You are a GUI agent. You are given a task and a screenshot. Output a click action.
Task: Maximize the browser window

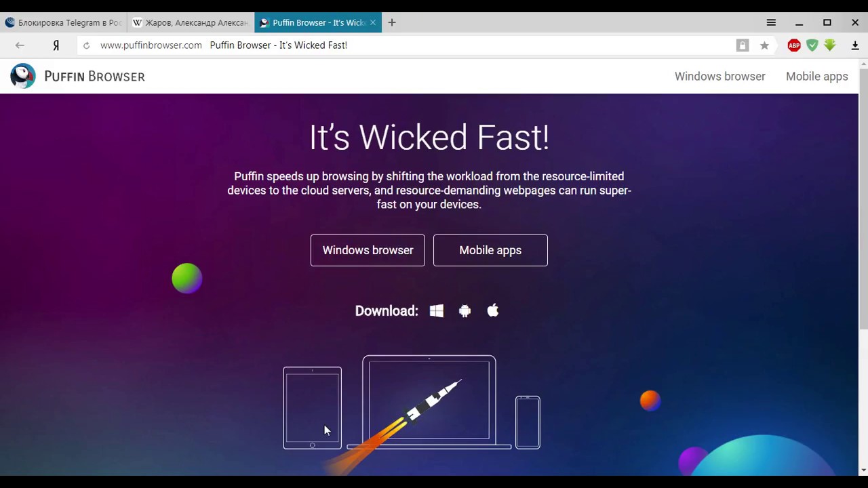tap(827, 22)
